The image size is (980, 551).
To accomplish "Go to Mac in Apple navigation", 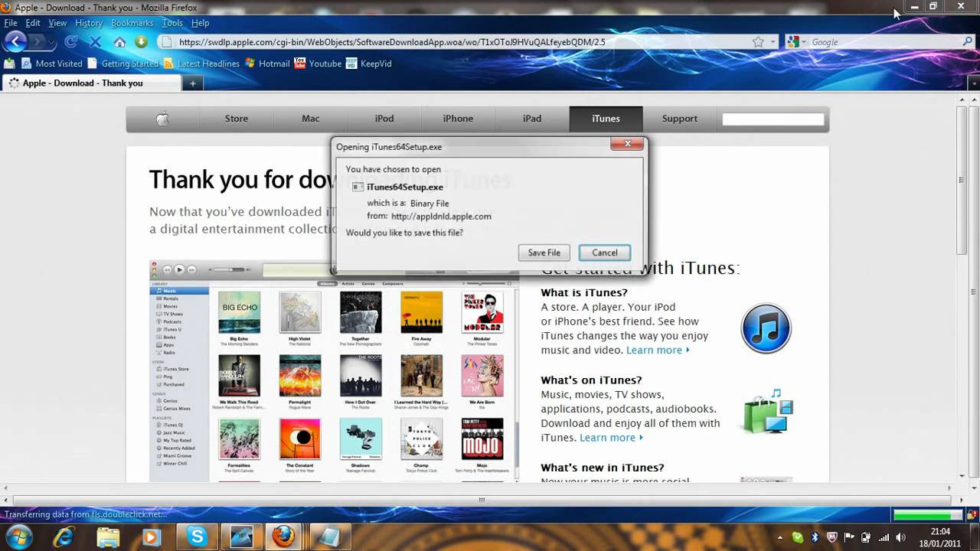I will [x=311, y=119].
